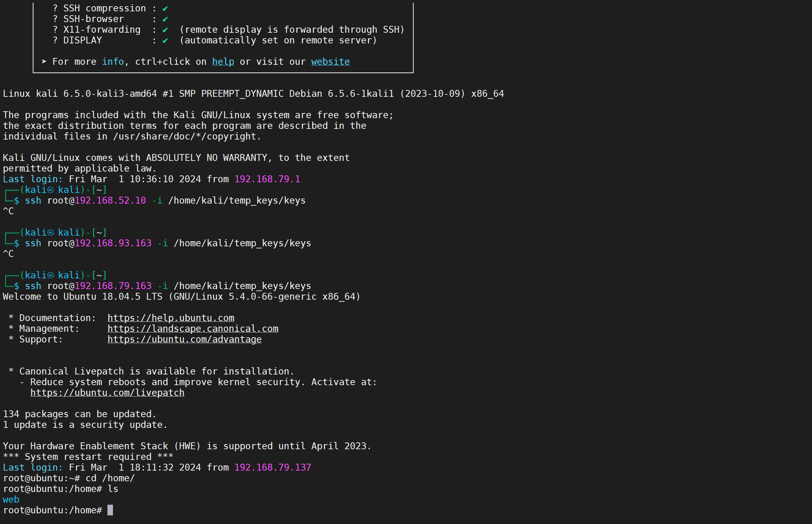This screenshot has width=812, height=524.
Task: Click the IP 192.168.79.163 in third ssh command
Action: (x=113, y=286)
